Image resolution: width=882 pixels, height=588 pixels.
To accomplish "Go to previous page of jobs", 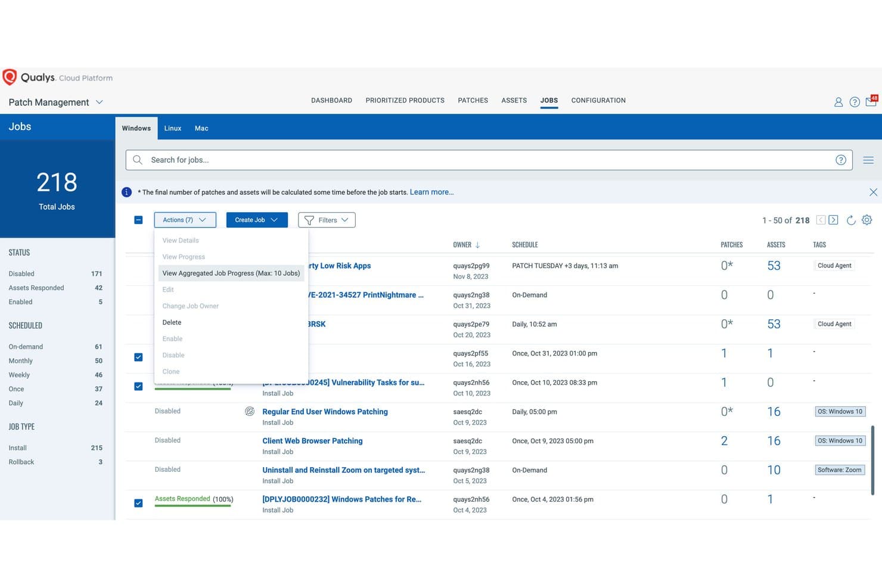I will (821, 220).
